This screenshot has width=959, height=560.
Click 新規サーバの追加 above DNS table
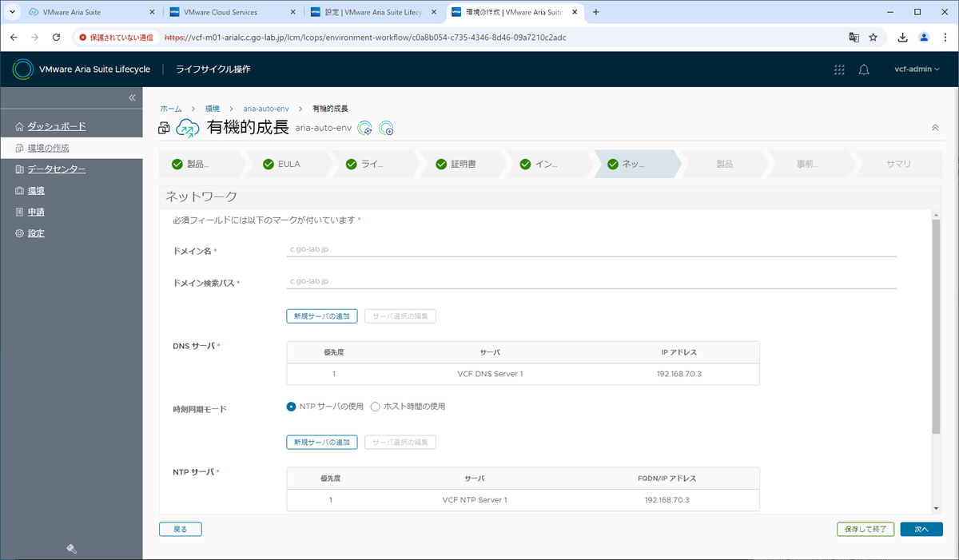point(321,316)
